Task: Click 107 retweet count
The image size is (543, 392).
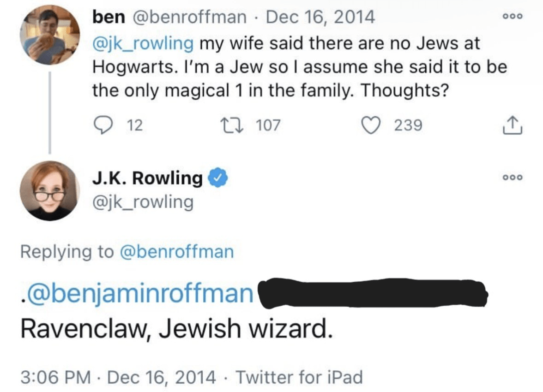Action: (x=268, y=125)
